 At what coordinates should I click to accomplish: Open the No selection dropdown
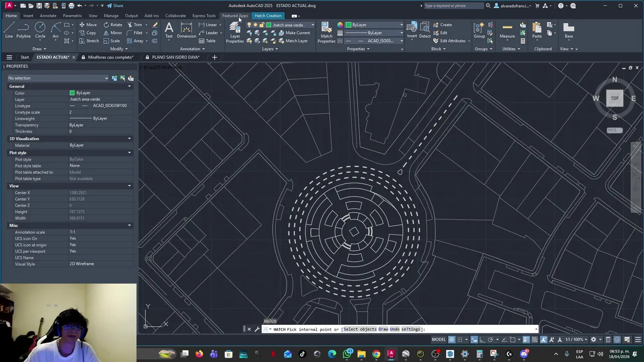click(x=58, y=78)
